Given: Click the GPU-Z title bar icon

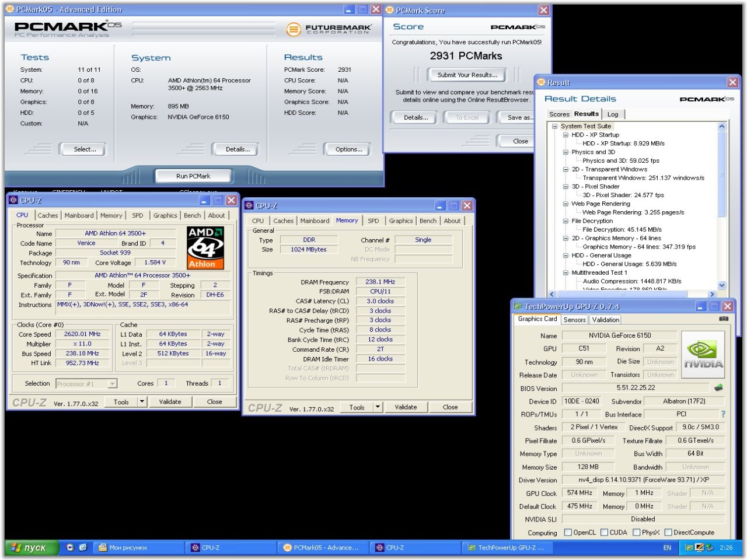Looking at the screenshot, I should [518, 306].
